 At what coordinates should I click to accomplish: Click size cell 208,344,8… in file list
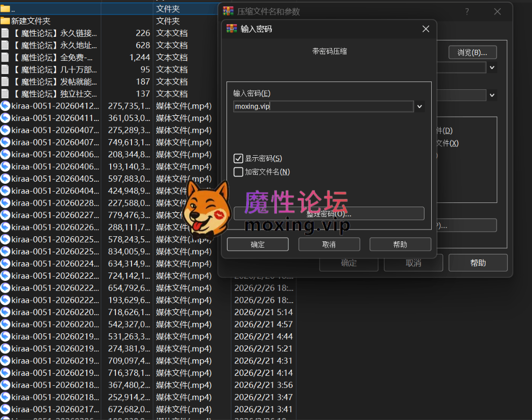tap(129, 155)
